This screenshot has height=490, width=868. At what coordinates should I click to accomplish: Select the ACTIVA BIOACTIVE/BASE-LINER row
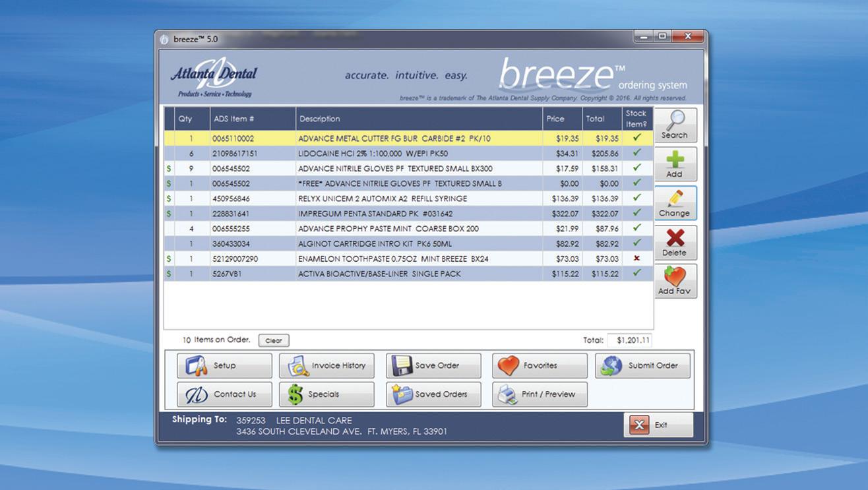point(408,274)
